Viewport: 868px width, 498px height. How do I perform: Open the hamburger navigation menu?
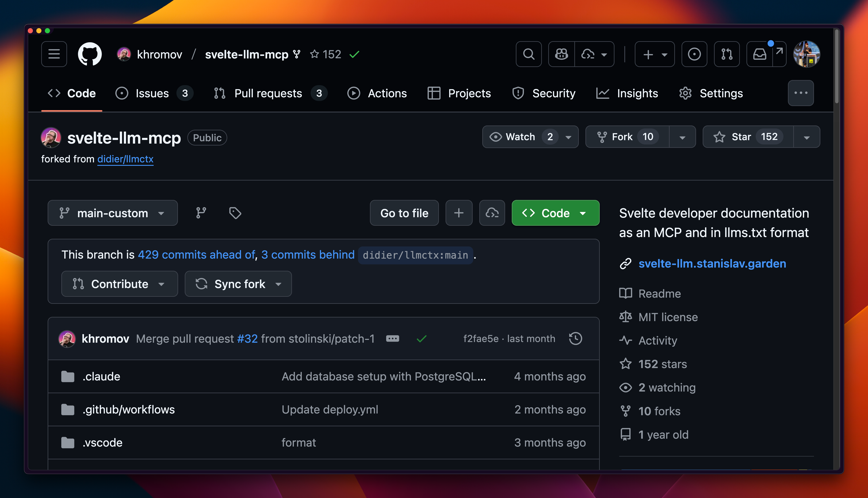pyautogui.click(x=54, y=54)
